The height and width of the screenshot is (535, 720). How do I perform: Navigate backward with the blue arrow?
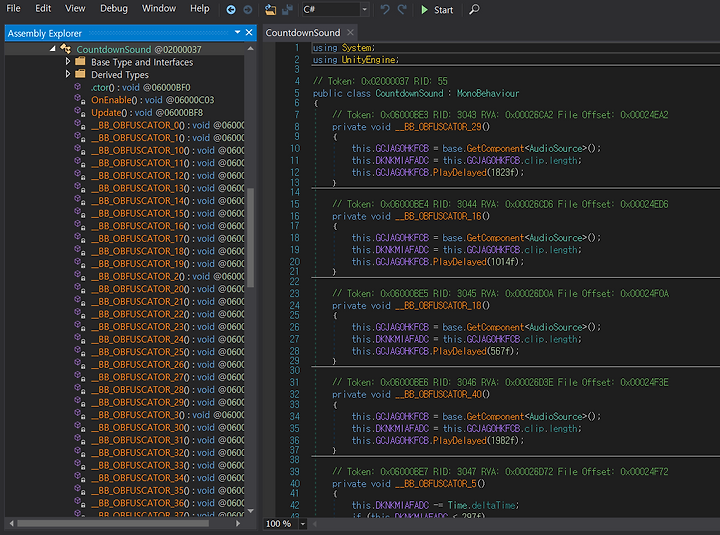coord(231,10)
